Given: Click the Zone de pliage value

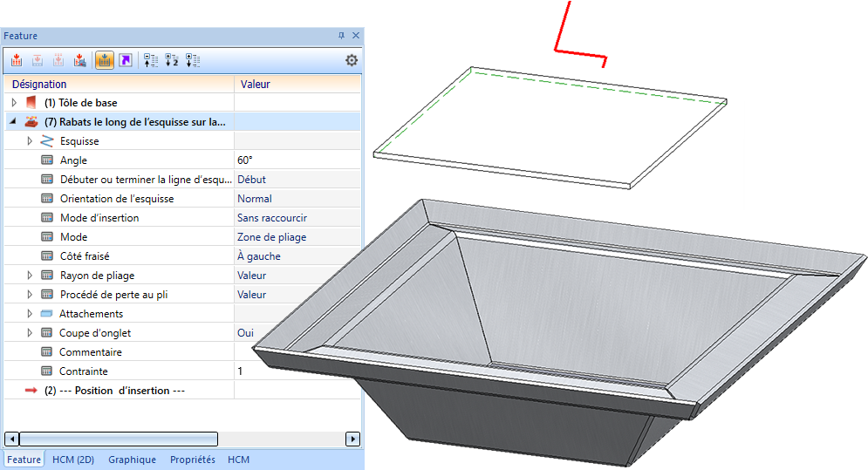Looking at the screenshot, I should (297, 237).
